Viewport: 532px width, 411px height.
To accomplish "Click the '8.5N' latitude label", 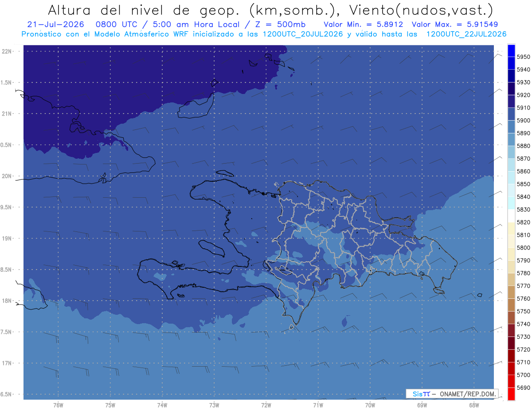I will 7,270.
